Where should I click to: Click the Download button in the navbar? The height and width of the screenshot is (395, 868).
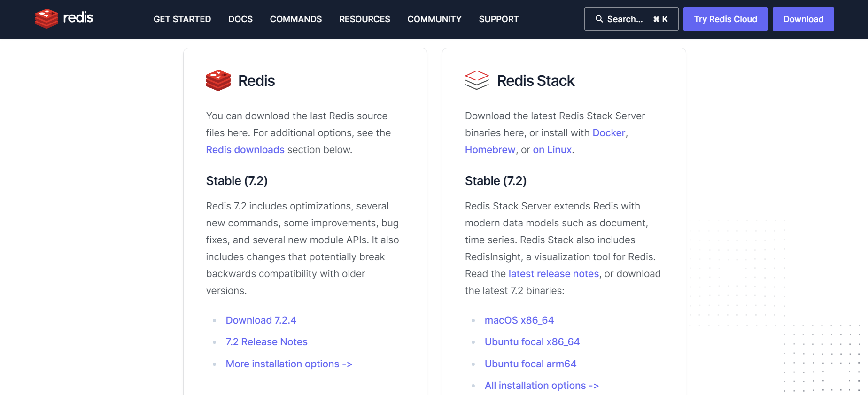coord(803,19)
